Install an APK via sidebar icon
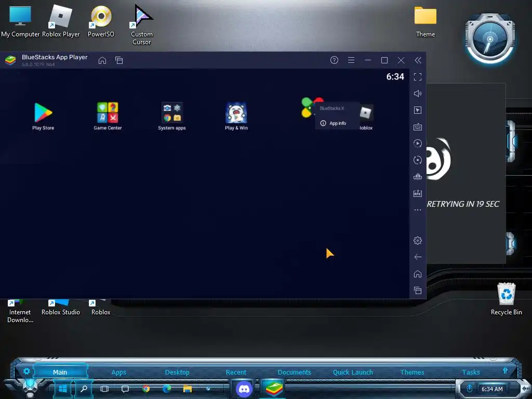The width and height of the screenshot is (532, 399). 418,193
